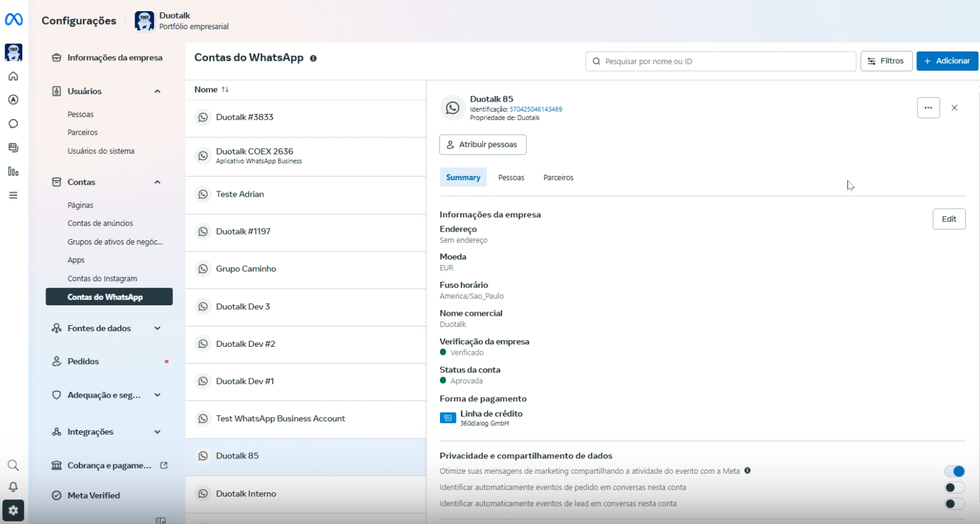Screen dimensions: 980x524
Task: Select the Duotalk Dev #1 account name
Action: [245, 381]
